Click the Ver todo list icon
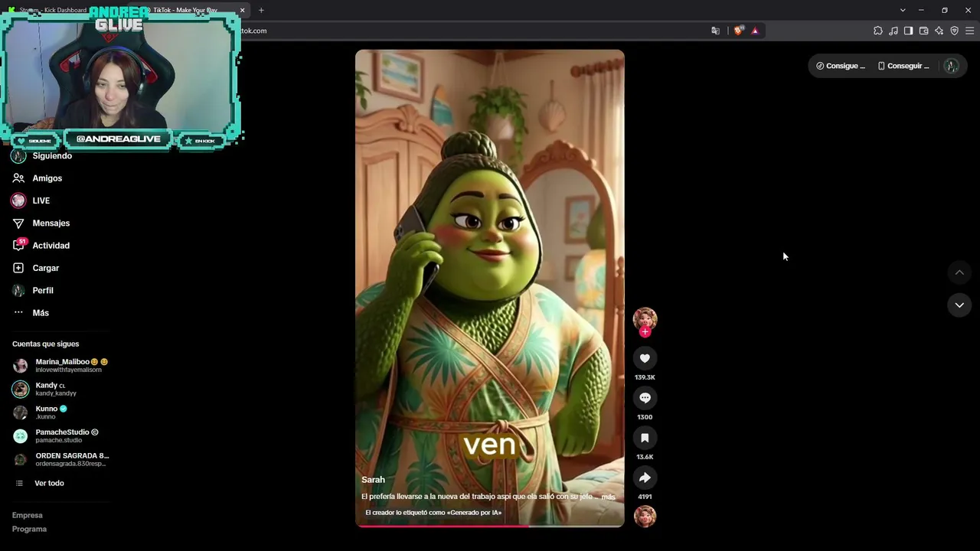The image size is (980, 551). 19,484
